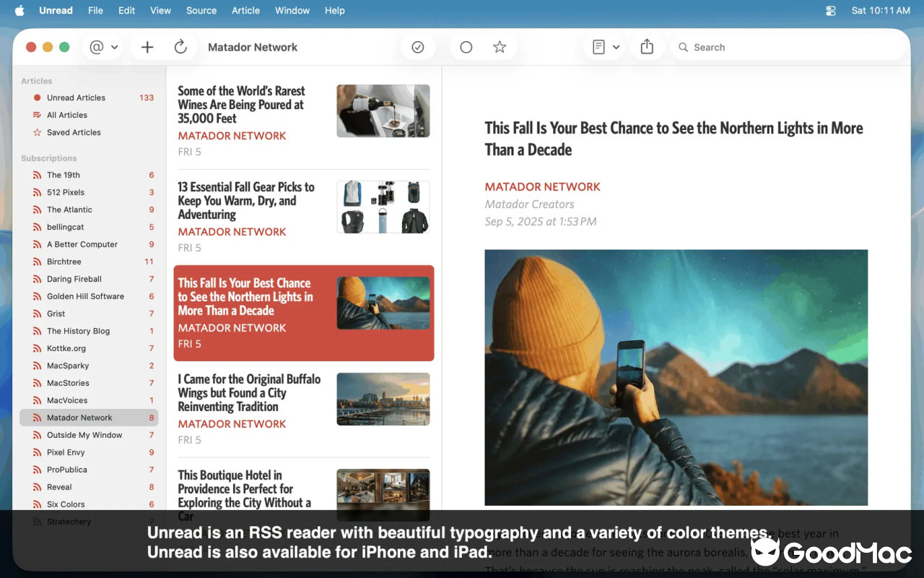Viewport: 924px width, 578px height.
Task: Open the article view page icon
Action: (598, 47)
